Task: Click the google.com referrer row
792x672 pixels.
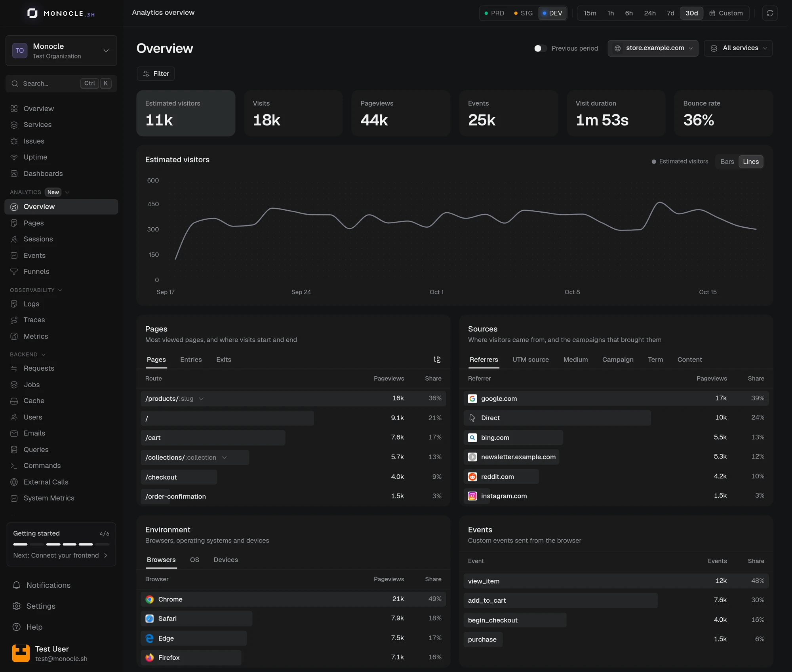Action: 616,398
